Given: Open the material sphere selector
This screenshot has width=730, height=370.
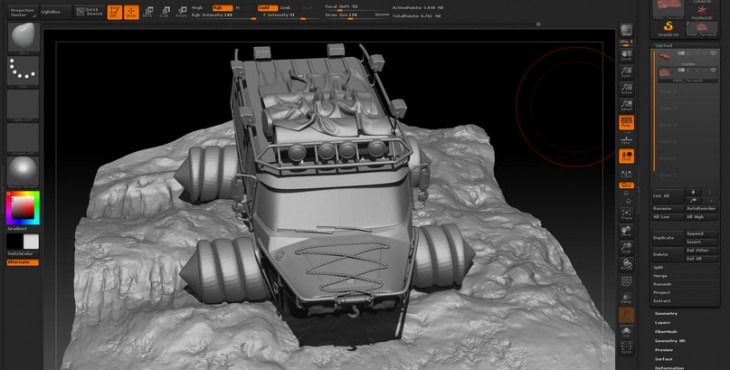Looking at the screenshot, I should [23, 171].
